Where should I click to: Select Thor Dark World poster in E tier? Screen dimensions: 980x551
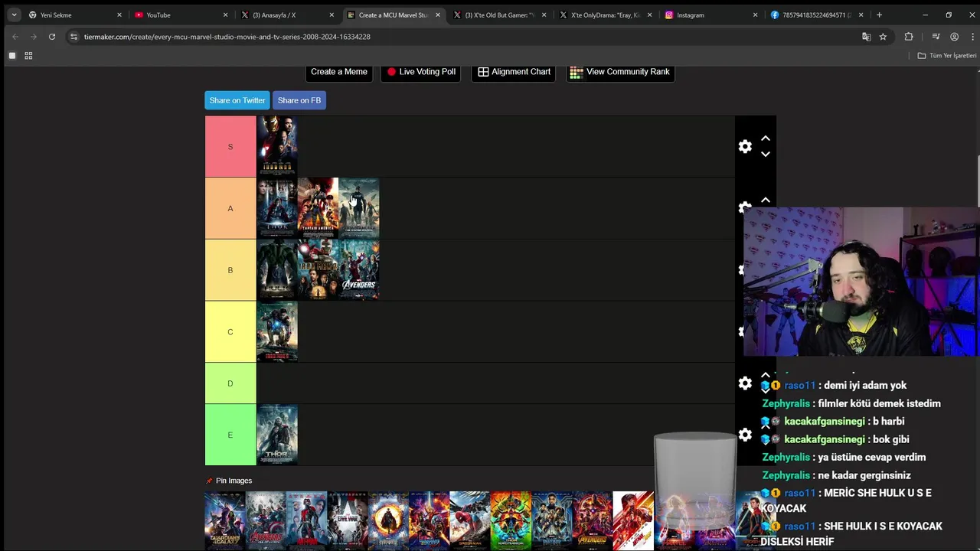277,435
